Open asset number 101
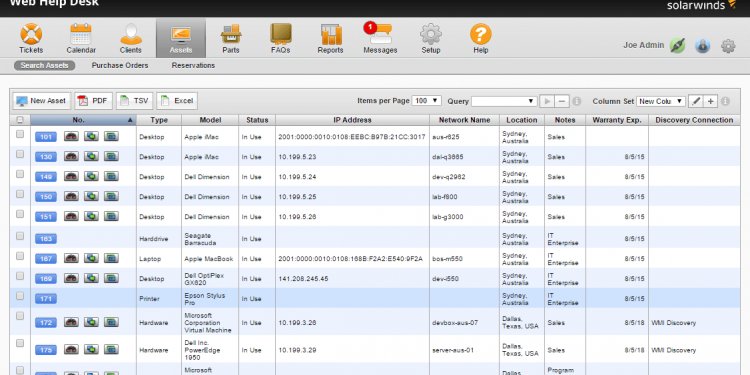This screenshot has width=750, height=375. coord(46,137)
